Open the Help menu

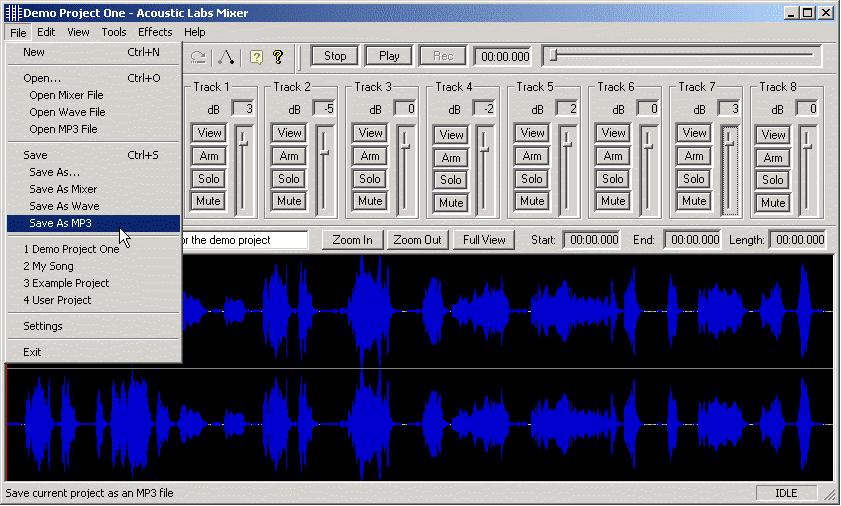coord(195,32)
